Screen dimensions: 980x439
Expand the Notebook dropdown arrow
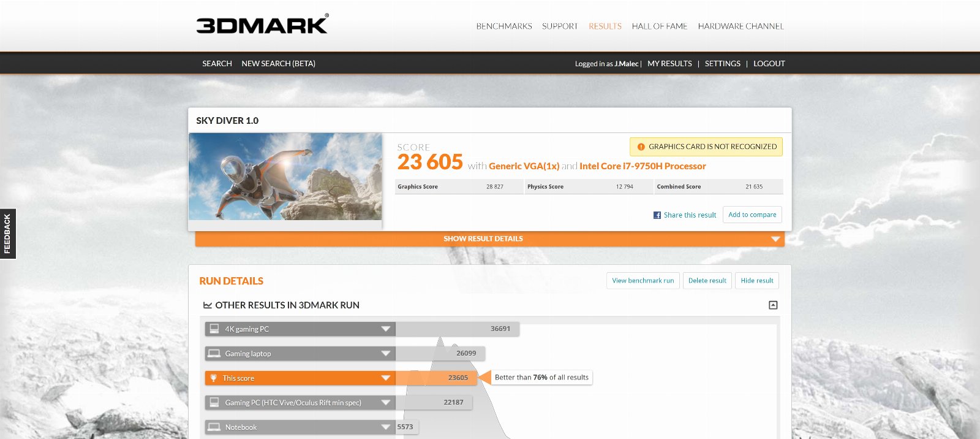[386, 427]
